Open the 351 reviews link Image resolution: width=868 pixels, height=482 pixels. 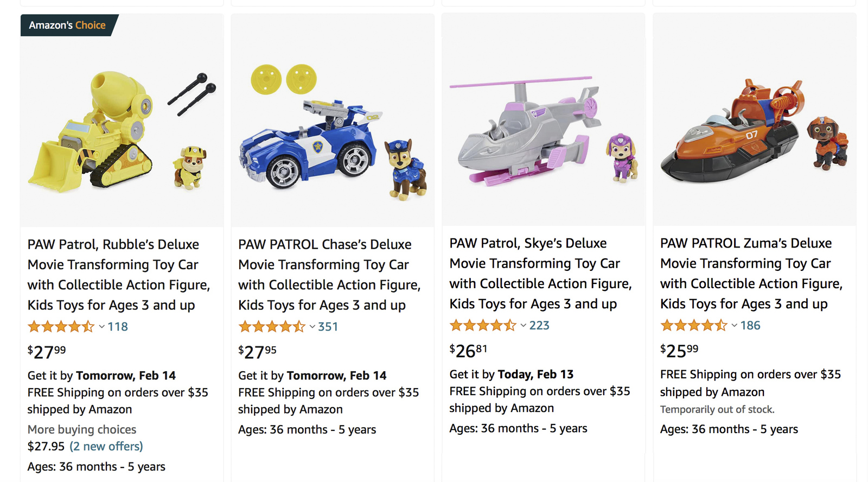[328, 327]
